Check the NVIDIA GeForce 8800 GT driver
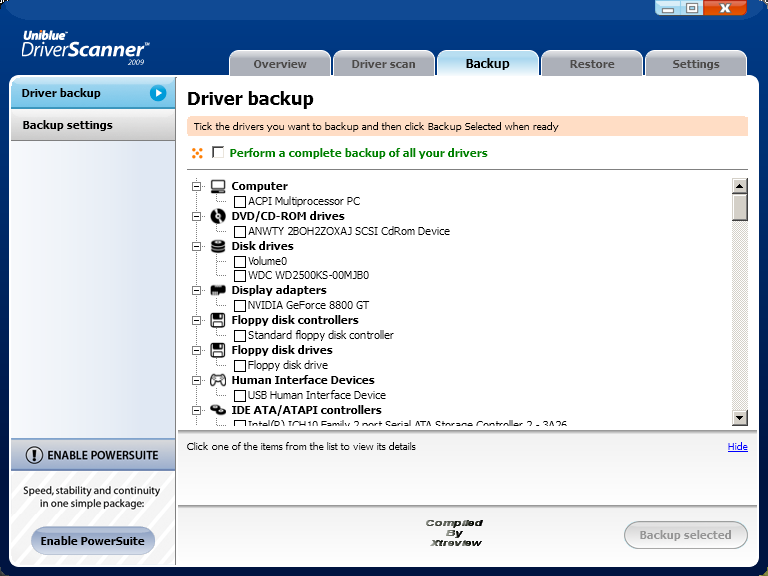Image resolution: width=768 pixels, height=576 pixels. (240, 306)
